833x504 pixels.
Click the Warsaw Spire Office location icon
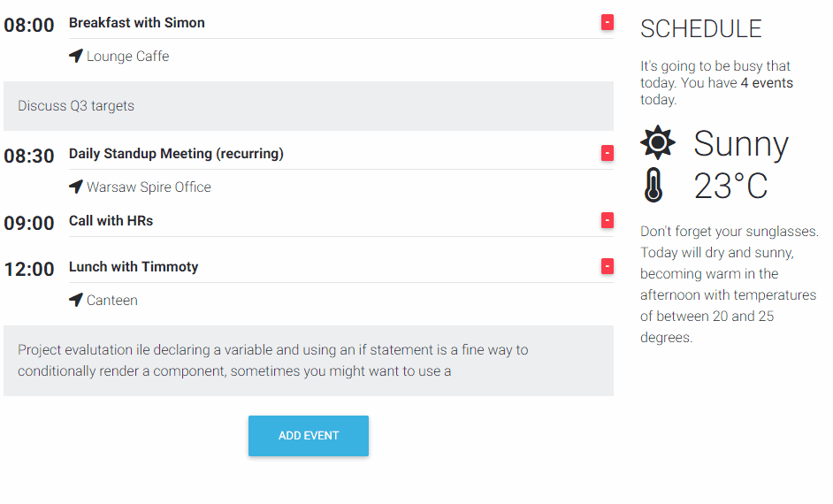pos(76,187)
